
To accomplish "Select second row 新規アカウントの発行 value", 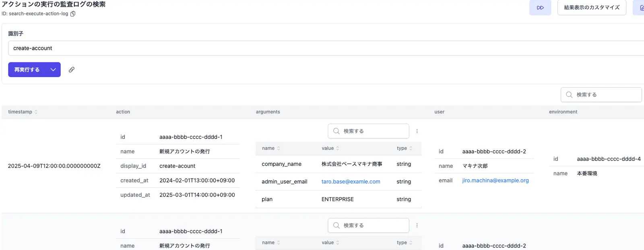I will (185, 246).
